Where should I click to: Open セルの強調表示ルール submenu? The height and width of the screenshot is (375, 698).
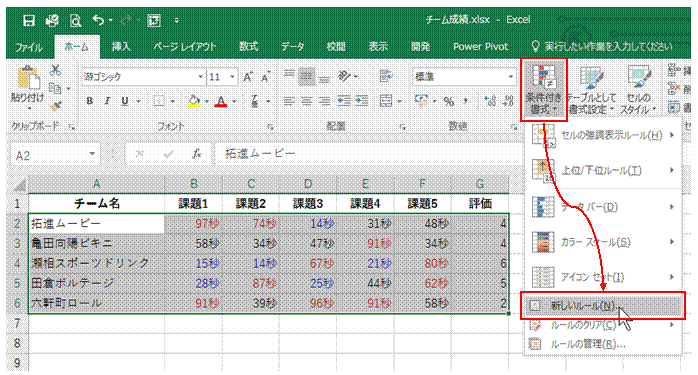(603, 135)
